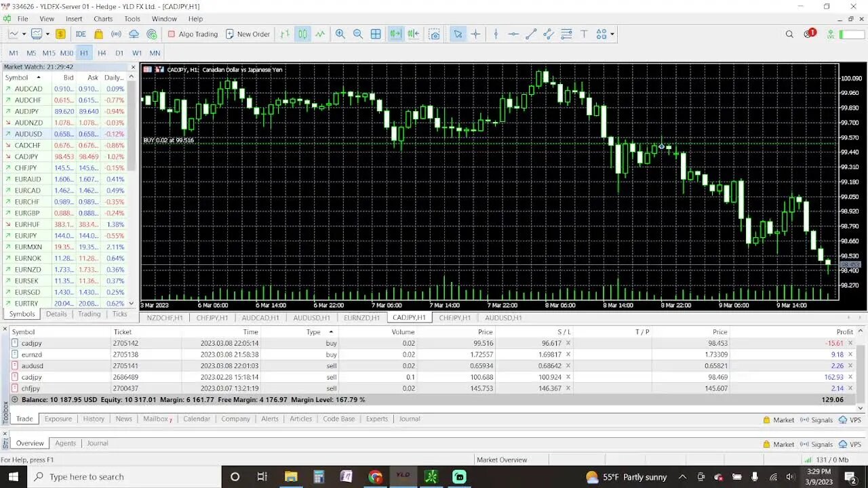Close the audusd position with X
This screenshot has height=488, width=868.
850,366
